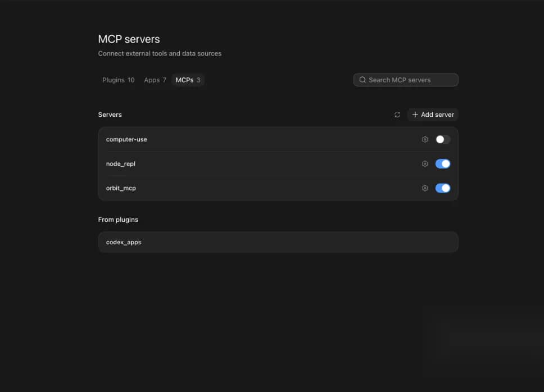Open settings gear for computer-use server
Screen dimensions: 544x392
pos(425,139)
